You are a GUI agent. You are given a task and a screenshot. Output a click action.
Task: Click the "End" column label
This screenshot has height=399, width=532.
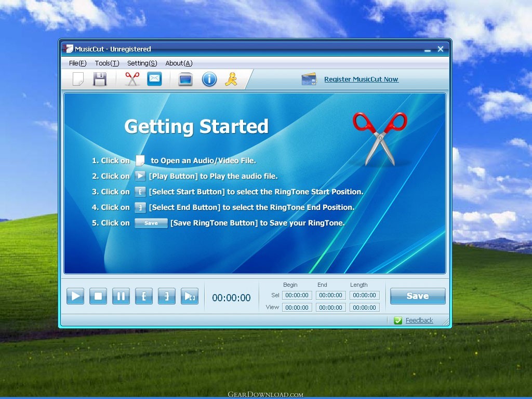[x=322, y=285]
